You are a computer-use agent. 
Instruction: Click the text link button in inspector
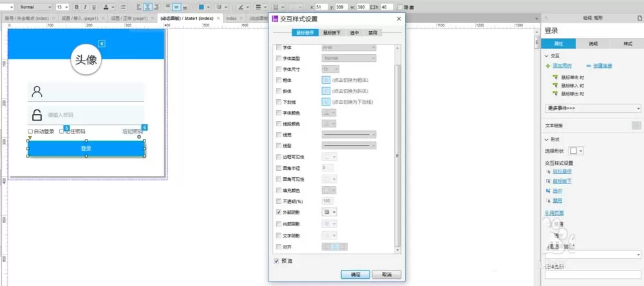(x=636, y=126)
